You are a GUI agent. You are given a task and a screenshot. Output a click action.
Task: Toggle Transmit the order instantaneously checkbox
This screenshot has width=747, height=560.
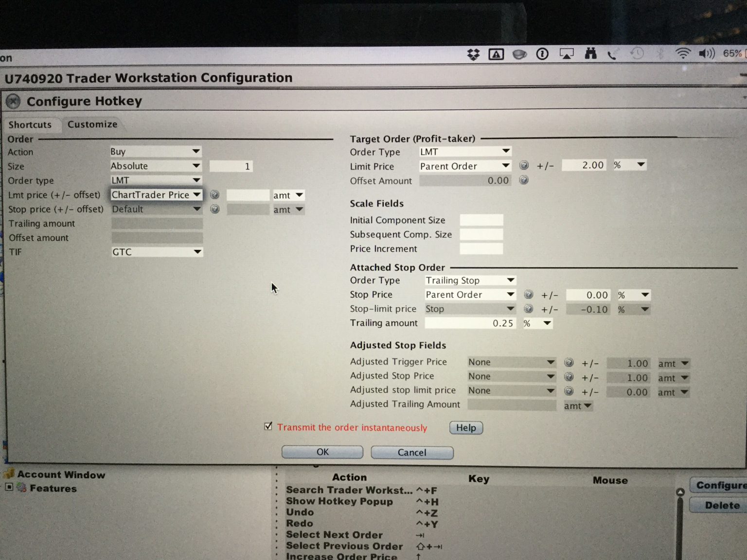click(268, 426)
